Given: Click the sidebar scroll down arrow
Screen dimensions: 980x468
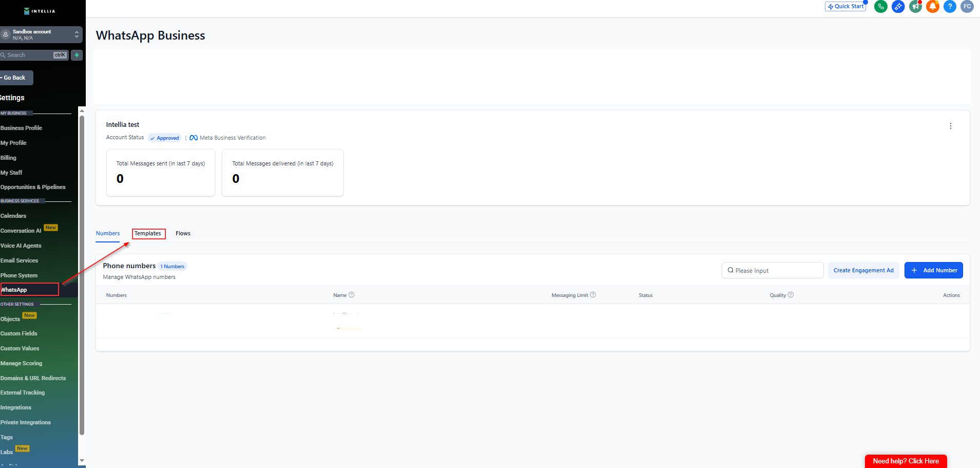Looking at the screenshot, I should (x=82, y=461).
